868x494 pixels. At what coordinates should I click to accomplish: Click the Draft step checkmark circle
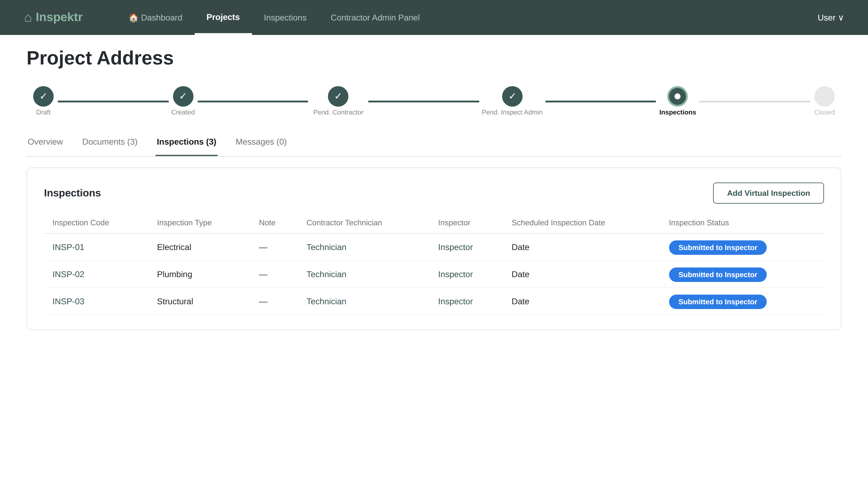[x=43, y=96]
